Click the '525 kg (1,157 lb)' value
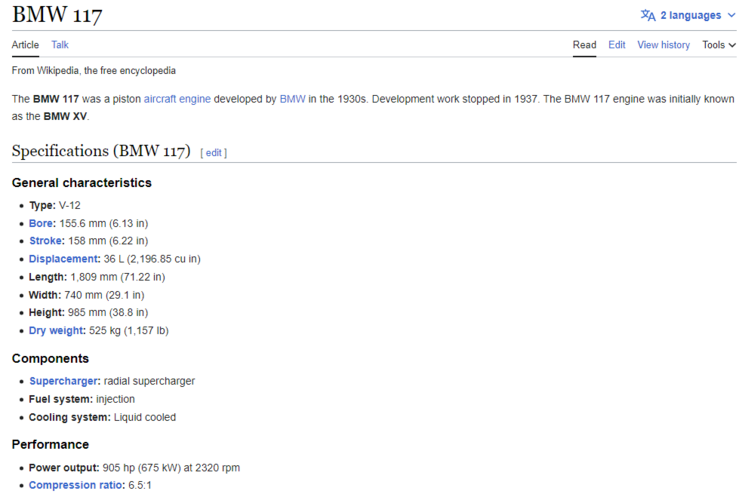 [129, 330]
